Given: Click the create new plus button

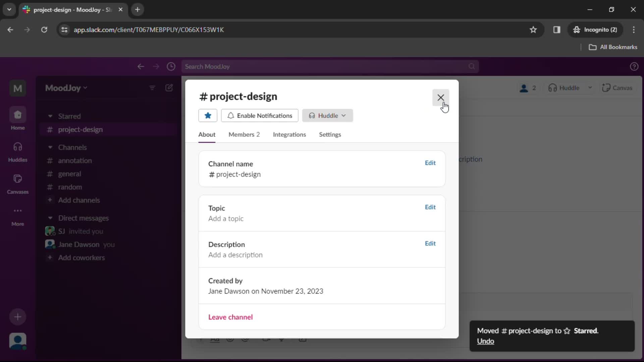Looking at the screenshot, I should point(18,317).
